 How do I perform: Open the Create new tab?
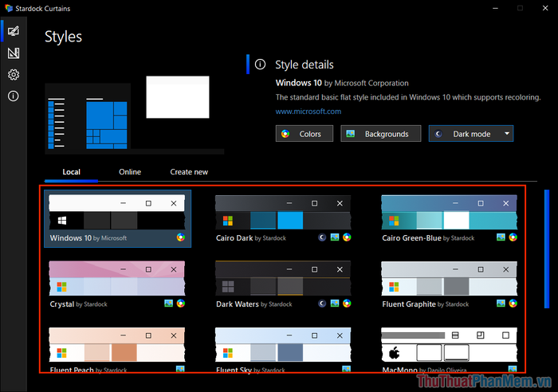pyautogui.click(x=189, y=172)
